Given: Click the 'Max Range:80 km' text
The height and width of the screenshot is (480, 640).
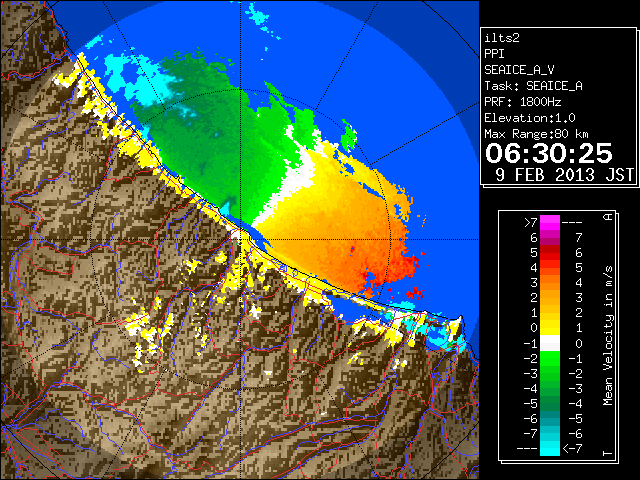Looking at the screenshot, I should pyautogui.click(x=536, y=134).
